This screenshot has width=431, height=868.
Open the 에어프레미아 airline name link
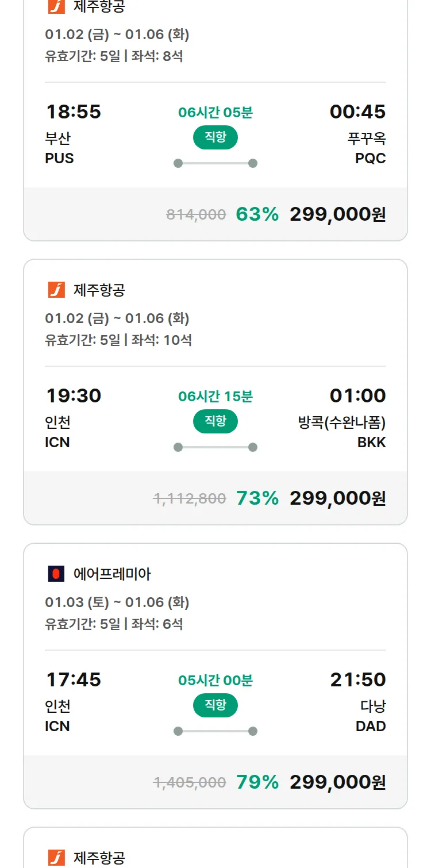pyautogui.click(x=112, y=574)
